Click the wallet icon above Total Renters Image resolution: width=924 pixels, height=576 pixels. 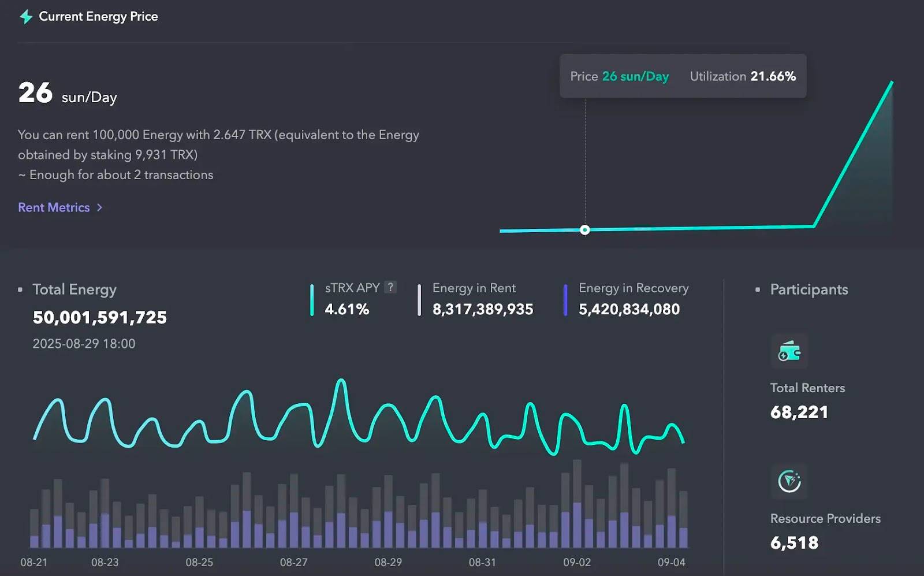(790, 351)
